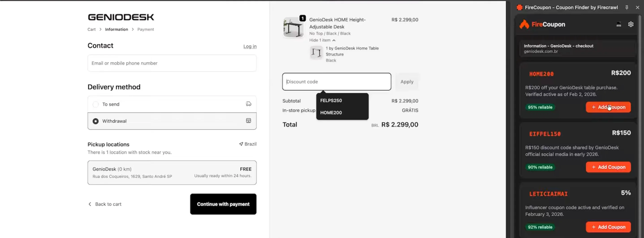The width and height of the screenshot is (644, 238).
Task: Click the Brazil location arrow icon
Action: click(x=241, y=144)
